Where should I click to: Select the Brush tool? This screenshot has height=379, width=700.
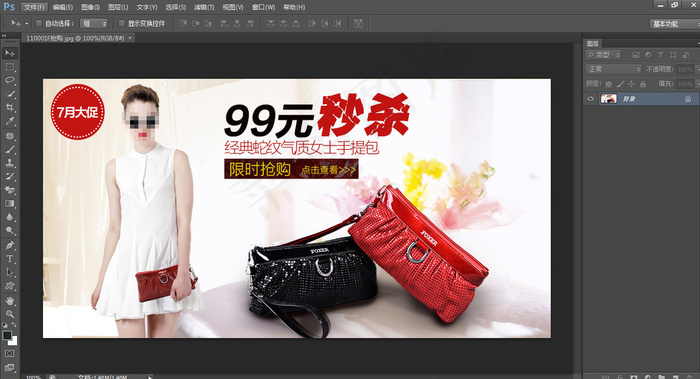coord(9,150)
